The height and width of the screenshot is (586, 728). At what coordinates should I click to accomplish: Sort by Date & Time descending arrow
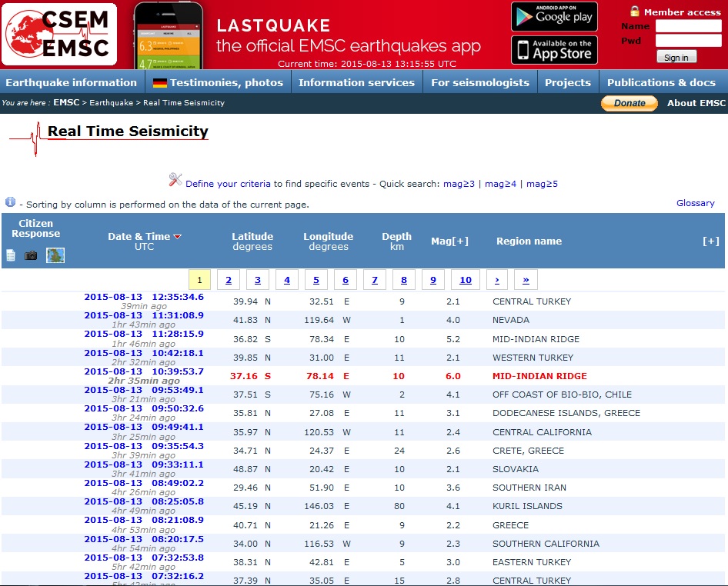coord(177,237)
